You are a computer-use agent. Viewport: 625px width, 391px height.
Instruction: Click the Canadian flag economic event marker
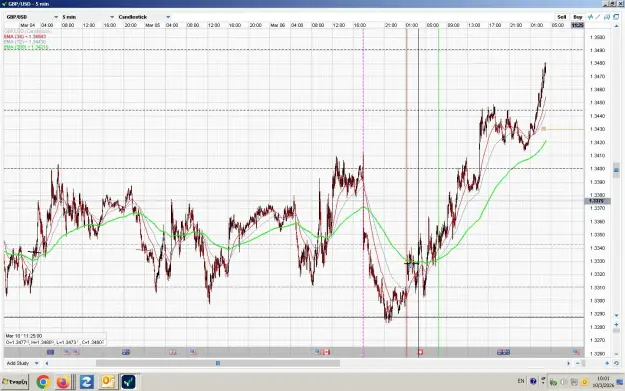coord(326,352)
